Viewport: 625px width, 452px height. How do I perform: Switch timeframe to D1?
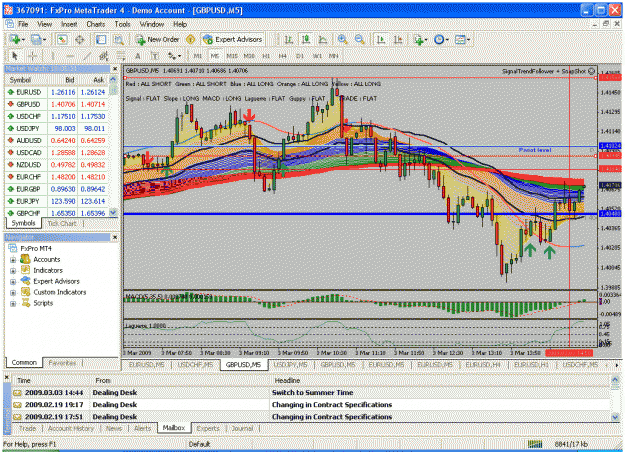click(300, 56)
